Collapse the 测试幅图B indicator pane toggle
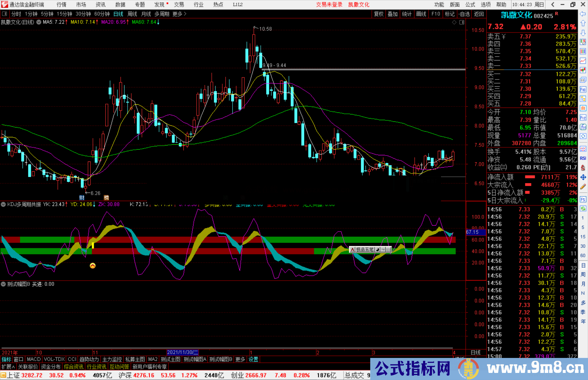Viewport: 588px width, 380px height. point(3,284)
